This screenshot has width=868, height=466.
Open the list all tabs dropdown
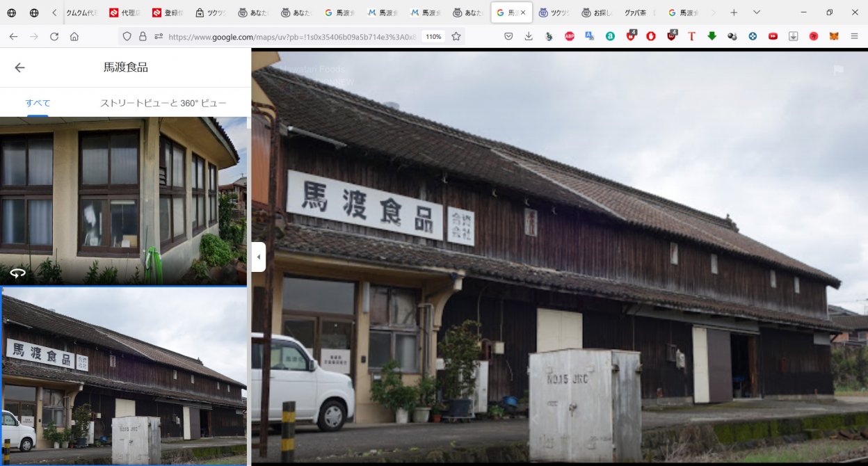click(x=757, y=13)
